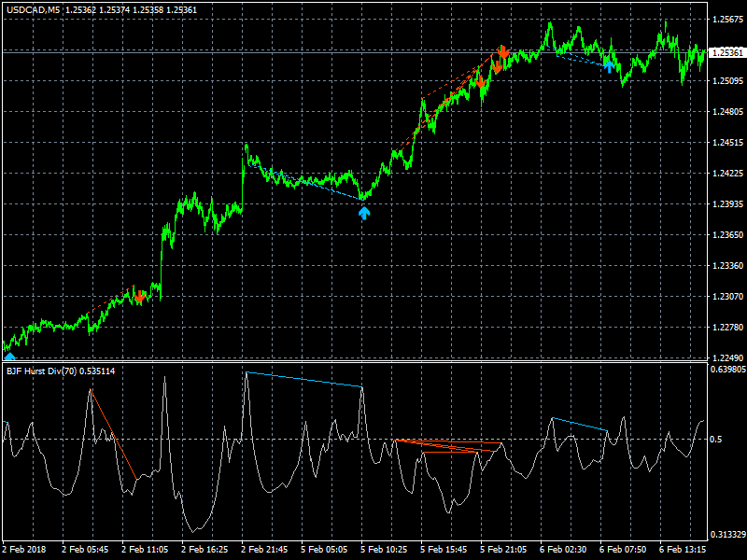The width and height of the screenshot is (747, 560).
Task: Click the 6 Feb 13:15 time label
Action: tap(683, 550)
